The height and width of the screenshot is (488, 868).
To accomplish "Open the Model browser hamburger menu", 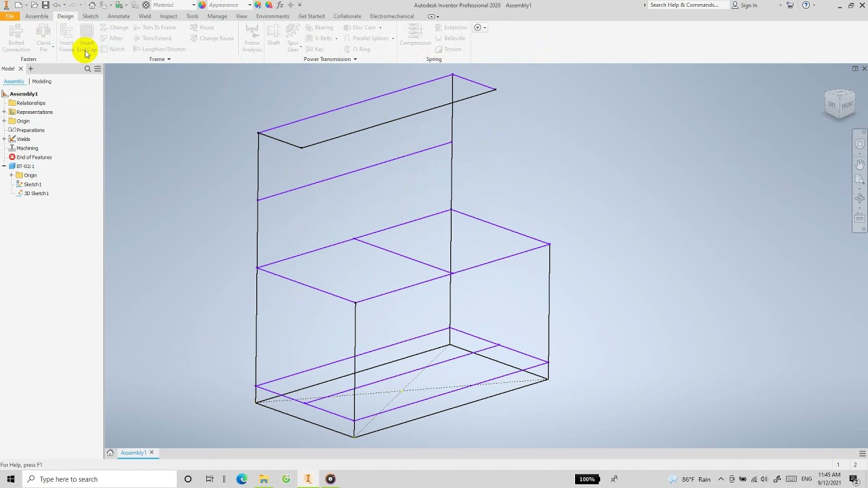I will coord(98,68).
